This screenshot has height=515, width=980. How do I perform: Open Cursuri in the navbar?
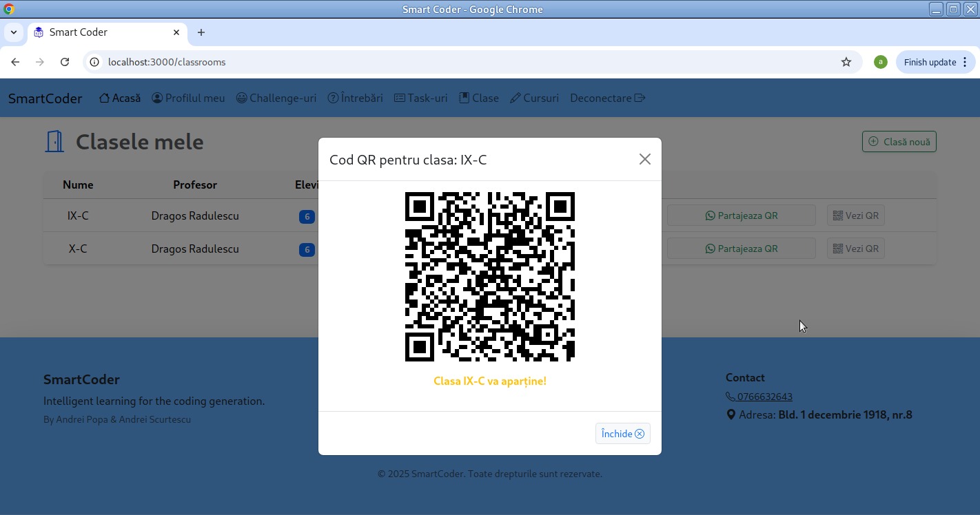(x=534, y=98)
